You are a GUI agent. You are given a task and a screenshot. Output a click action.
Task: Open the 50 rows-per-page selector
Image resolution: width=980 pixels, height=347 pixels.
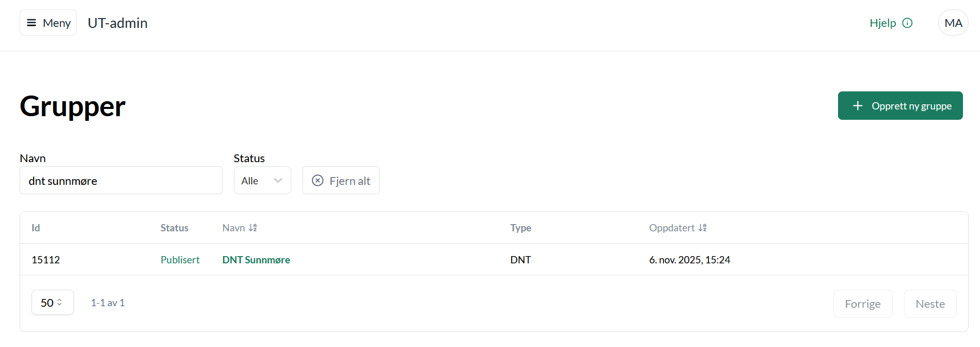click(52, 303)
